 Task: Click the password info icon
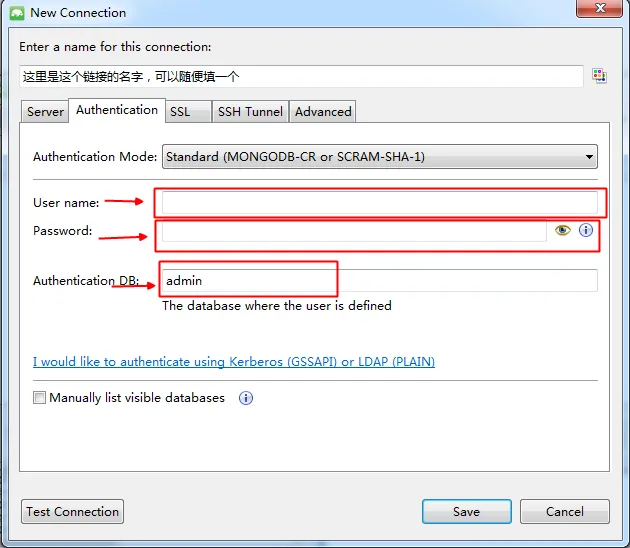tap(585, 230)
